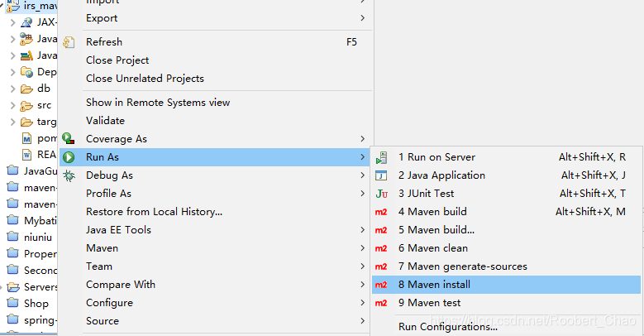Expand the Dep node arrow

12,72
